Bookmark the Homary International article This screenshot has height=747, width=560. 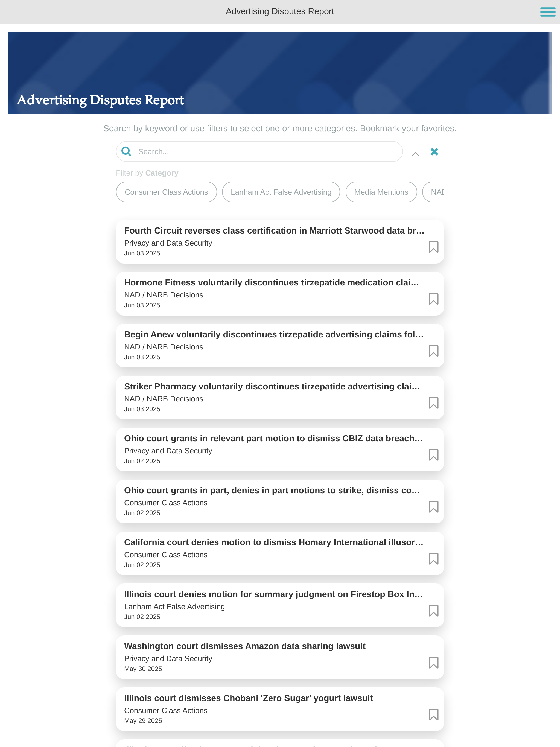tap(433, 559)
